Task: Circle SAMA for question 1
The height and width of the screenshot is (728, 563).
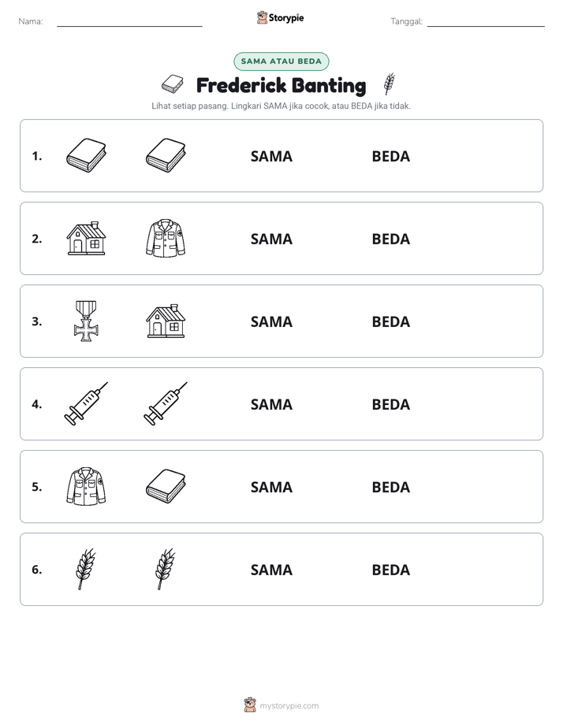Action: pos(272,157)
